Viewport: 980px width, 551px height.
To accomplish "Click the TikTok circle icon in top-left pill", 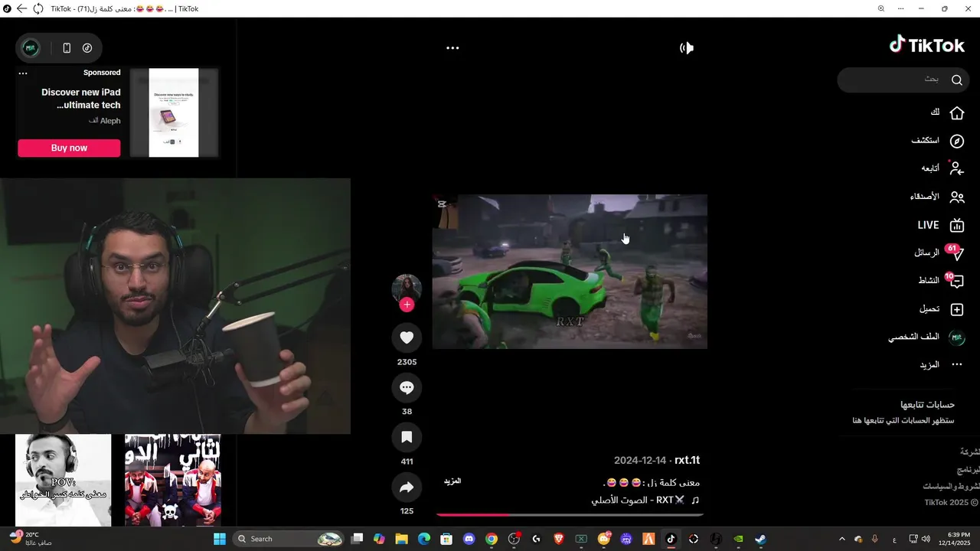I will point(87,47).
